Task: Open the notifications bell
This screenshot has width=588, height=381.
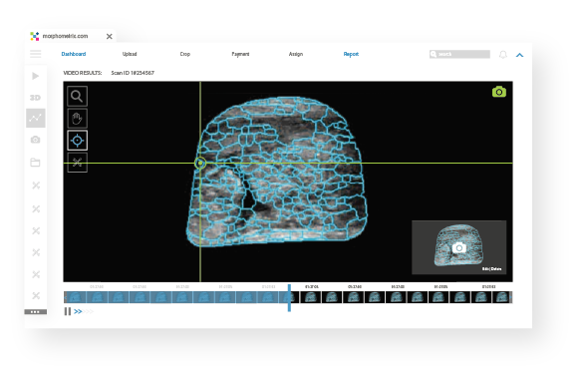Action: 503,55
